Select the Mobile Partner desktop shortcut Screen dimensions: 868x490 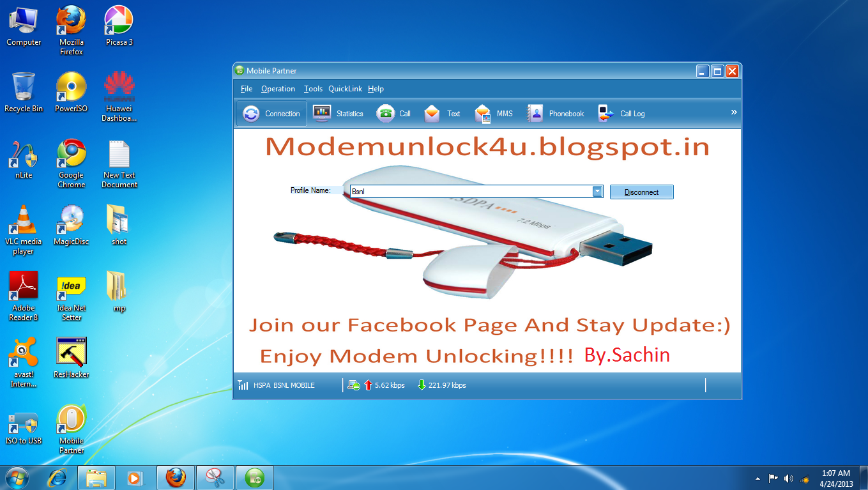72,429
